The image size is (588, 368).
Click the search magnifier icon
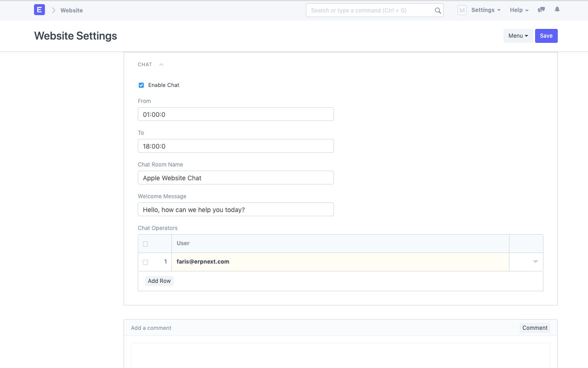(x=437, y=10)
